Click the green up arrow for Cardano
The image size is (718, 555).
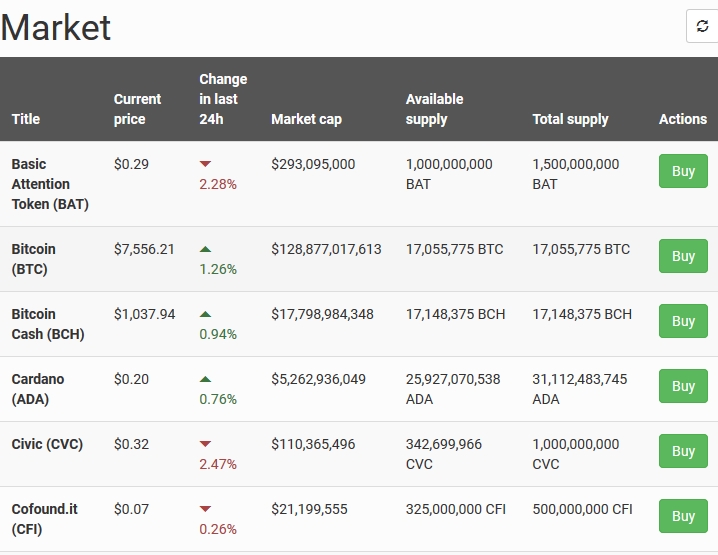(205, 379)
